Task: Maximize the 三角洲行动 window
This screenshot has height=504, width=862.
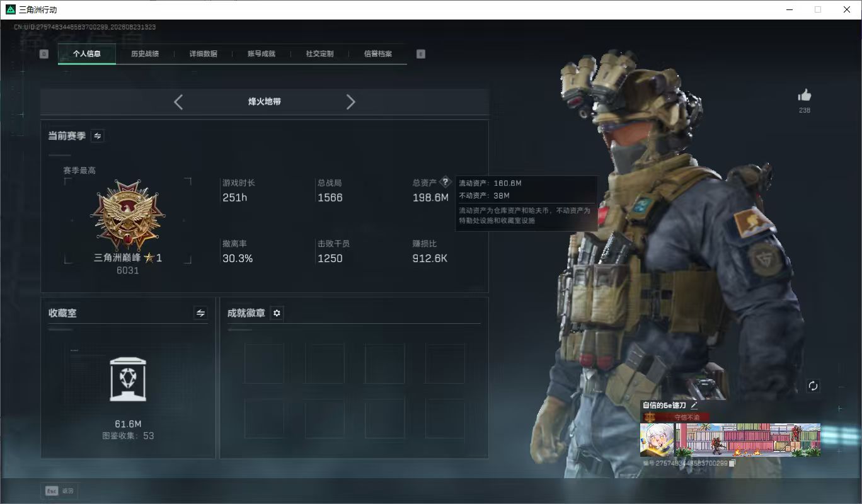Action: coord(818,9)
